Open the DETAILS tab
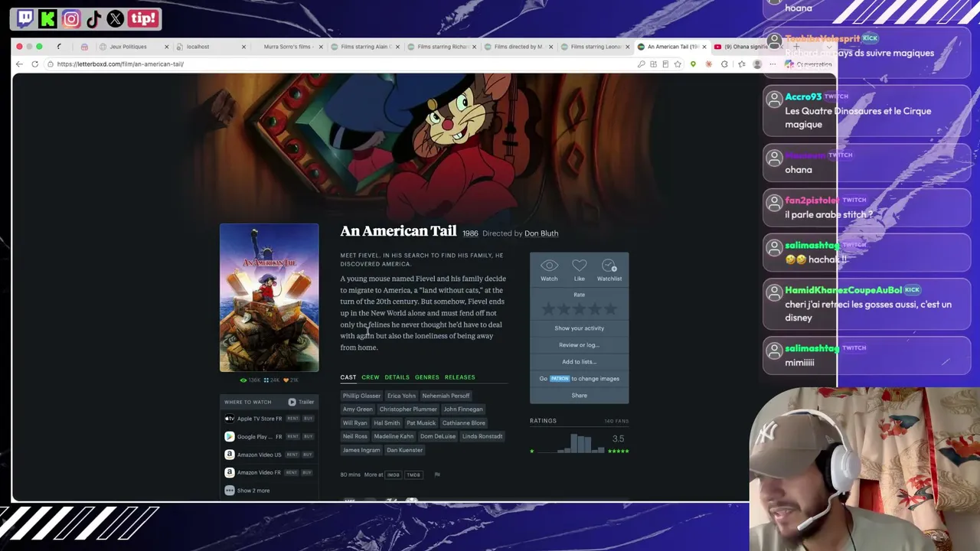The width and height of the screenshot is (980, 551). point(397,377)
